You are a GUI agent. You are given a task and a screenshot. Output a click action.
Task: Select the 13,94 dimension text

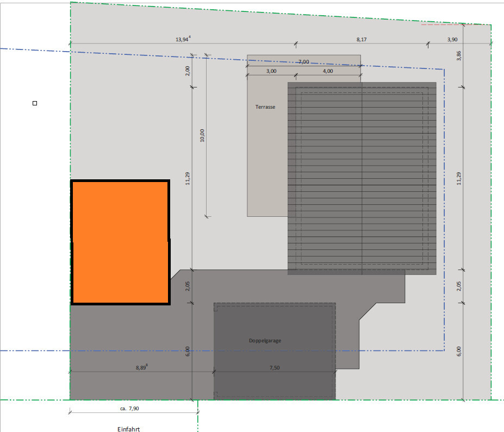(183, 39)
